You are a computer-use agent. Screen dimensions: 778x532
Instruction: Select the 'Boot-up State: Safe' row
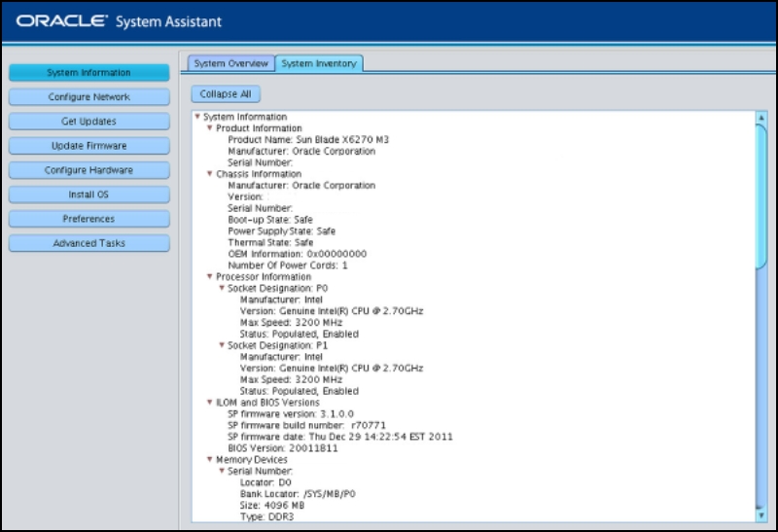270,220
